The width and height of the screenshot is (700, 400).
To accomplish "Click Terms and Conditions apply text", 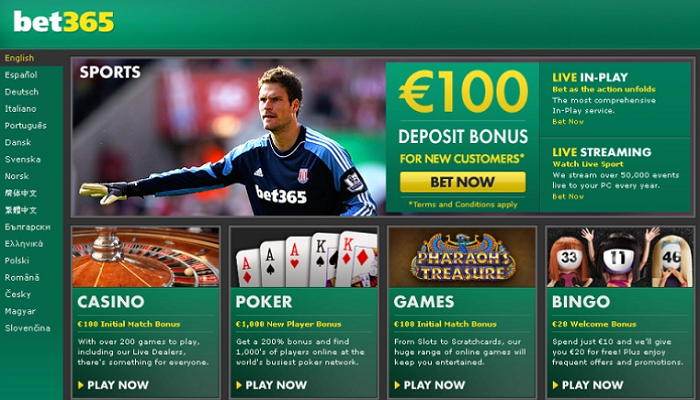I will [463, 204].
